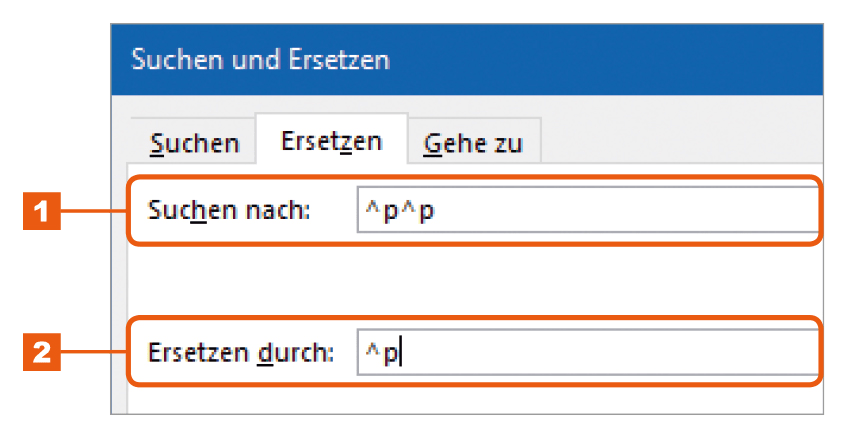The width and height of the screenshot is (850, 439).
Task: Click the first caret symbol in Suchen nach
Action: point(372,208)
